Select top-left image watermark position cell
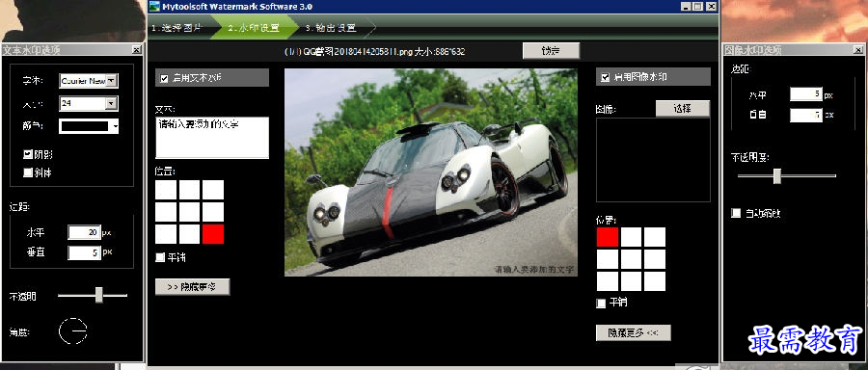 (x=608, y=237)
